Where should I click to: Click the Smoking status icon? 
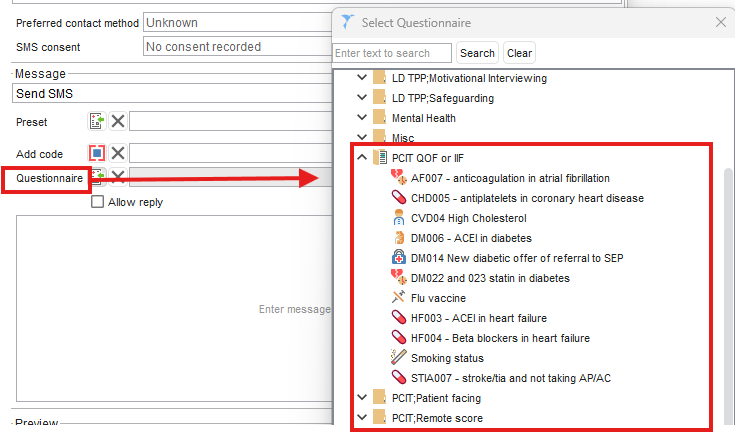399,358
